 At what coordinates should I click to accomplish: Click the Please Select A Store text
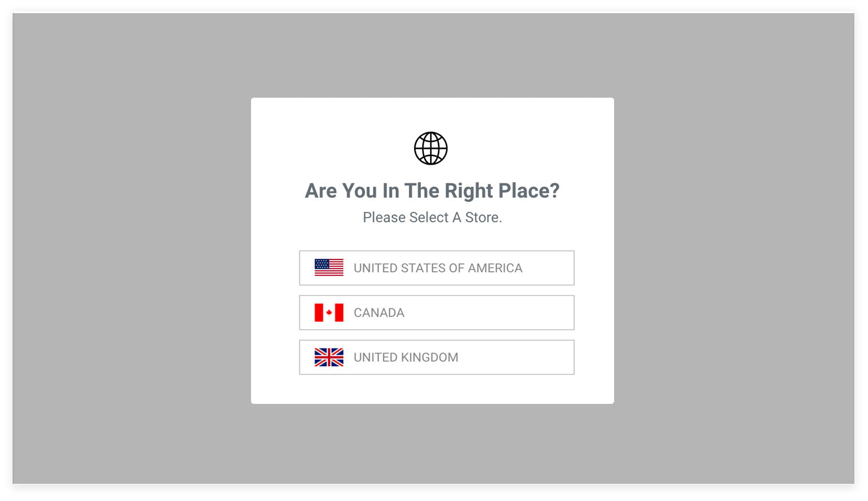(x=432, y=217)
